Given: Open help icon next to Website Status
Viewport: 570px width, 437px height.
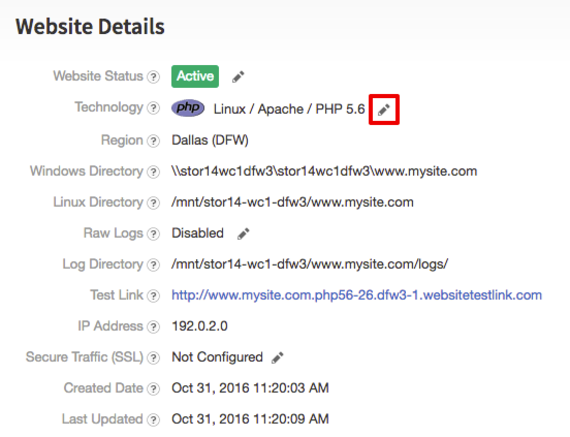Looking at the screenshot, I should [x=153, y=77].
